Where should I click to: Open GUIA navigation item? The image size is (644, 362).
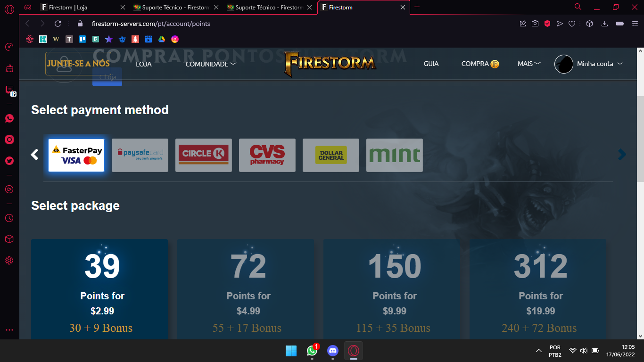pos(431,64)
